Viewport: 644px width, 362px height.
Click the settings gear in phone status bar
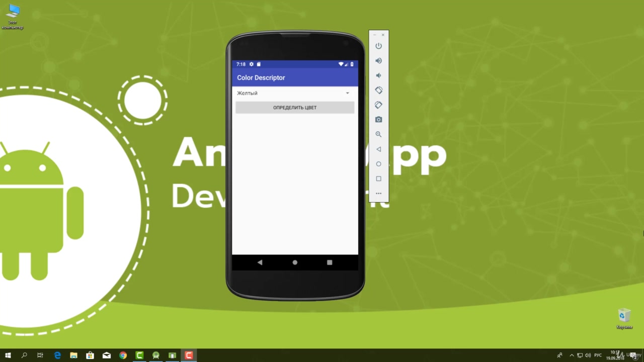point(252,64)
